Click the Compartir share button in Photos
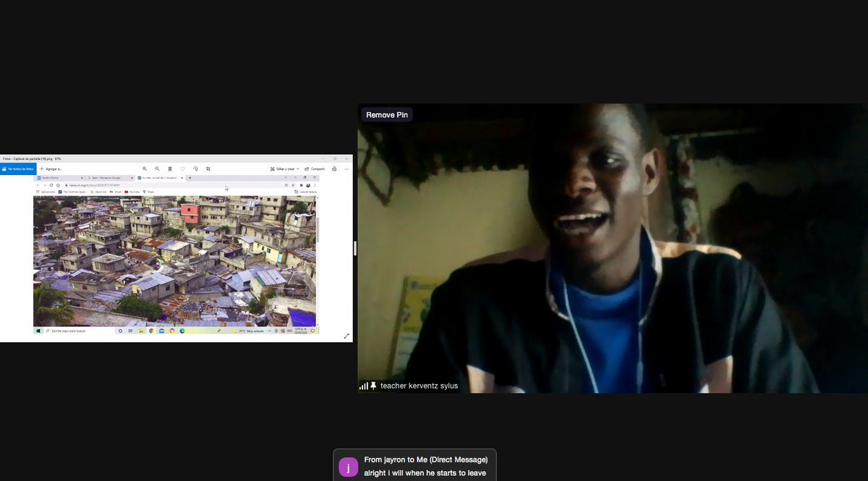868x481 pixels. click(314, 169)
